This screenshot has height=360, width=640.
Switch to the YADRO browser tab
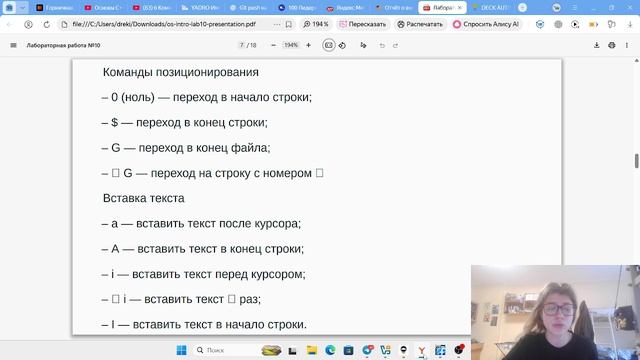click(x=200, y=8)
